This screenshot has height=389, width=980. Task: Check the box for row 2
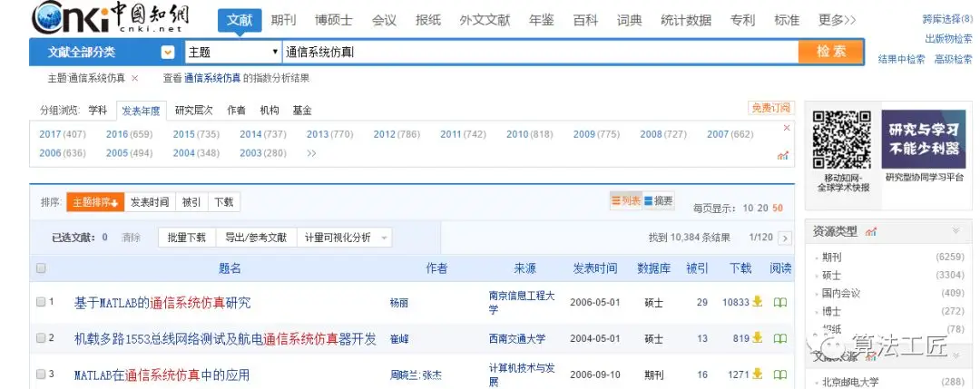tap(41, 338)
